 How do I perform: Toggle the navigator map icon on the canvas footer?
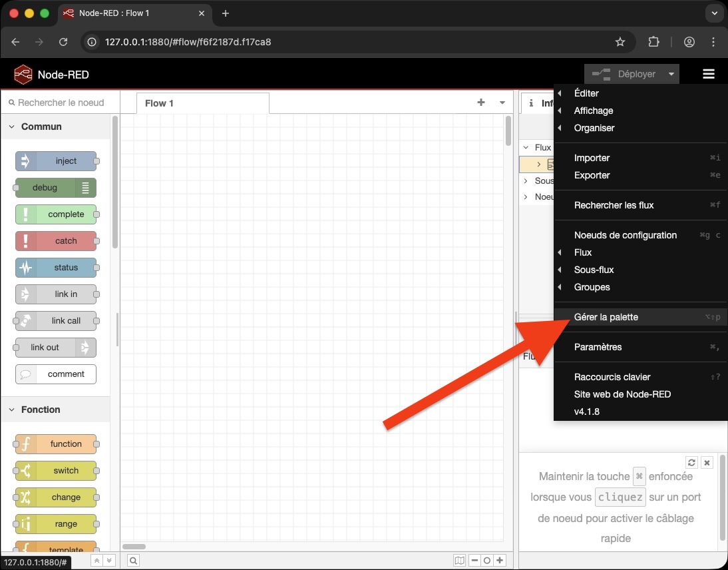tap(459, 560)
